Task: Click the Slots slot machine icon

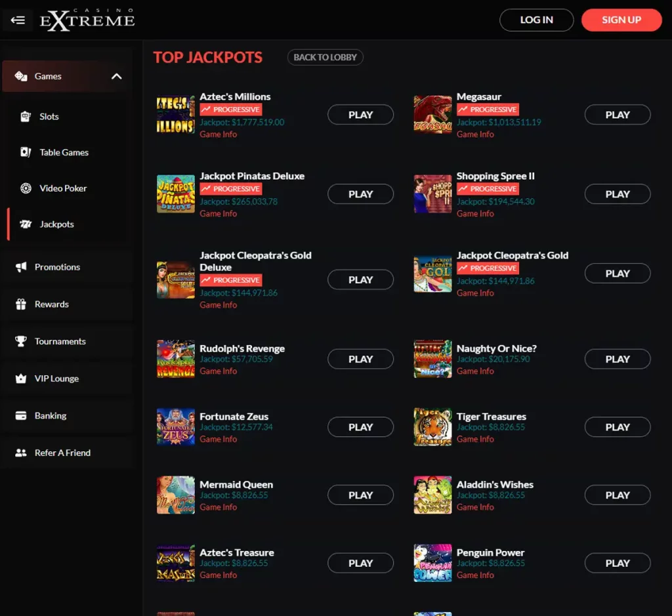Action: (x=24, y=115)
